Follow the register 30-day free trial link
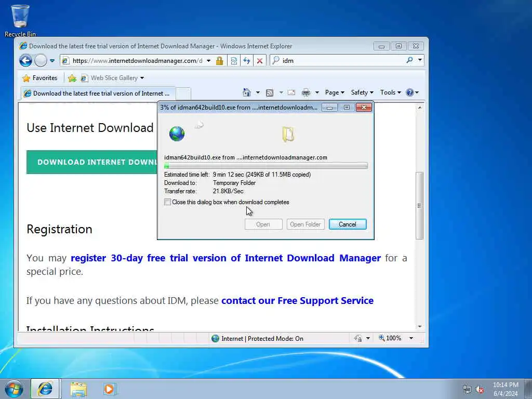 pyautogui.click(x=225, y=258)
